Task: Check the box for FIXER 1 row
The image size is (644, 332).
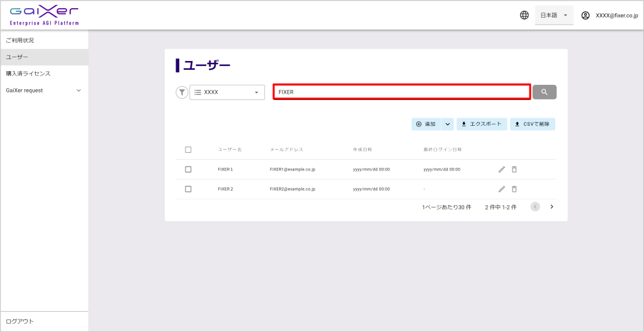Action: (188, 169)
